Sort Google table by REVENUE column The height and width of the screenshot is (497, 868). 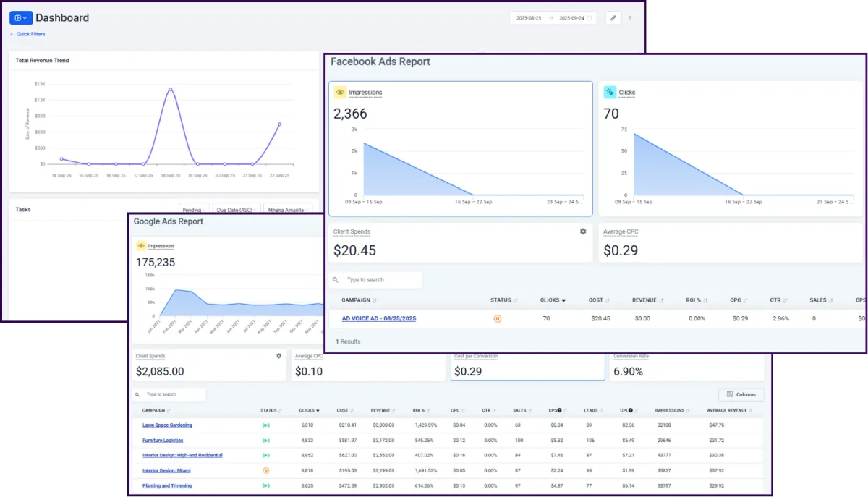pos(383,410)
